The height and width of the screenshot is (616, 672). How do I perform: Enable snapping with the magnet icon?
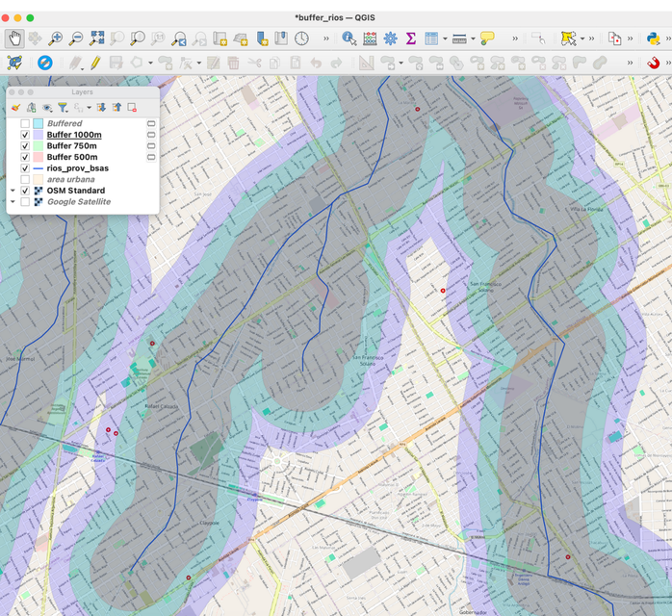(x=654, y=63)
